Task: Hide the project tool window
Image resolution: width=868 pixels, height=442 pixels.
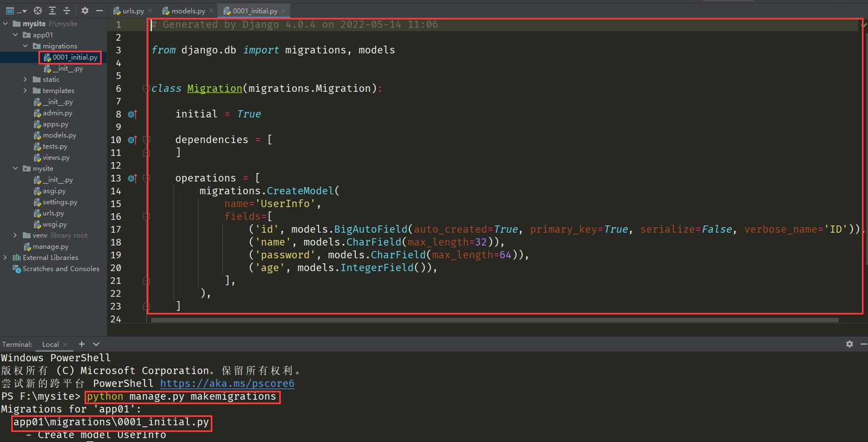Action: 100,11
